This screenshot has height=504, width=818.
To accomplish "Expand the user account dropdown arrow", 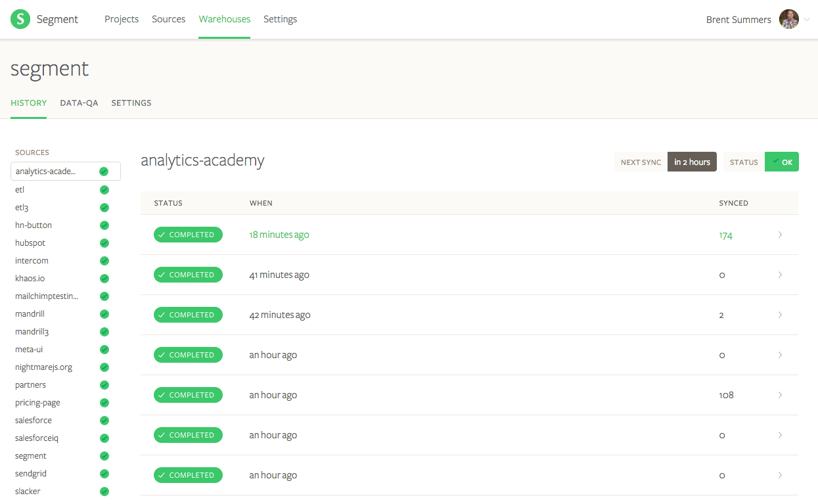I will tap(807, 20).
